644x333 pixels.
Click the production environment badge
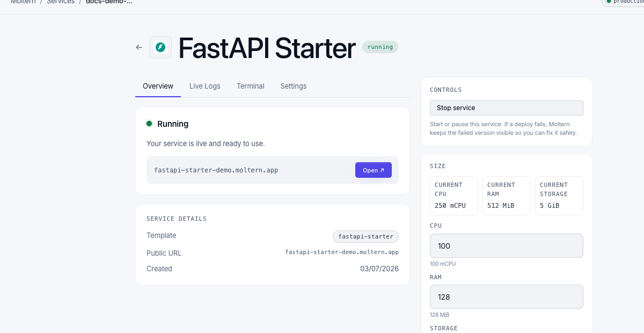(x=623, y=2)
